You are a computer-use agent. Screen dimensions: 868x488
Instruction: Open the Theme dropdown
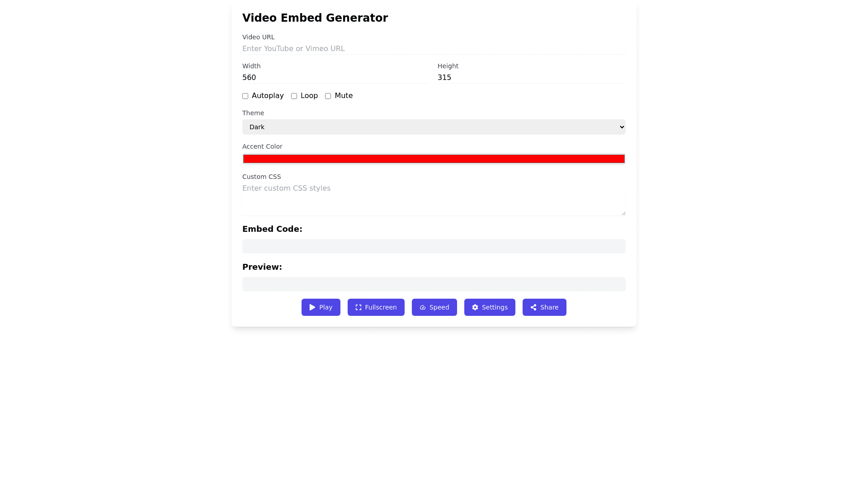(433, 127)
